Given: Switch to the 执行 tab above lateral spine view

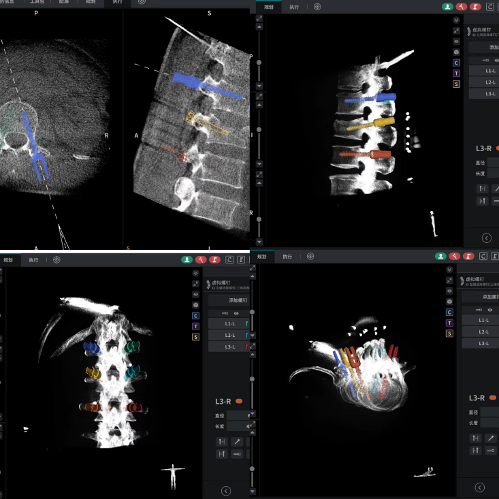Looking at the screenshot, I should pos(294,7).
